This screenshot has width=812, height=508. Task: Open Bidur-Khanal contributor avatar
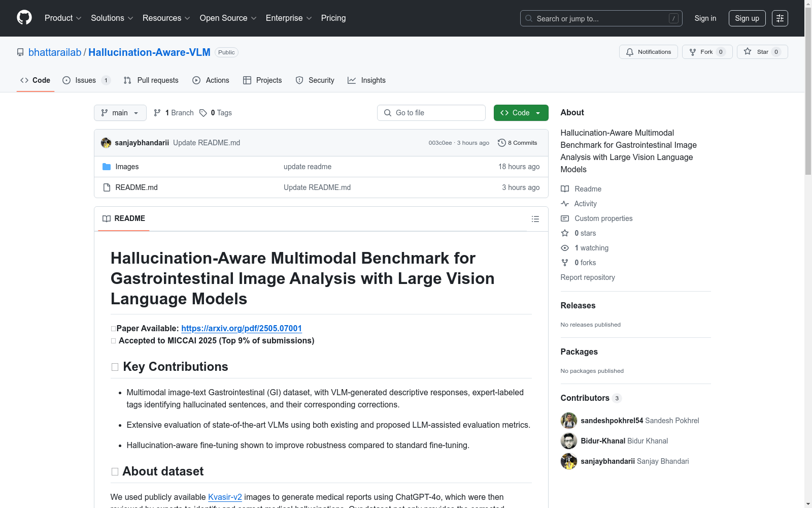pyautogui.click(x=569, y=441)
